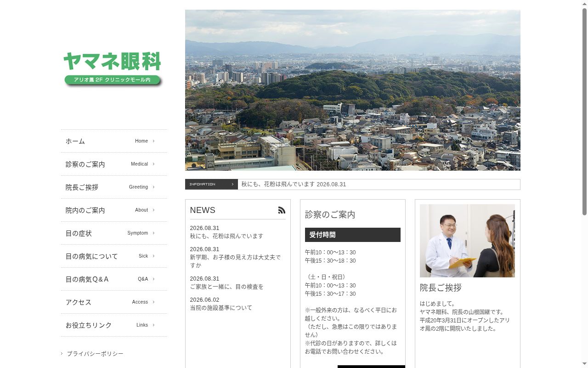Go to 目の病気について page

point(114,256)
